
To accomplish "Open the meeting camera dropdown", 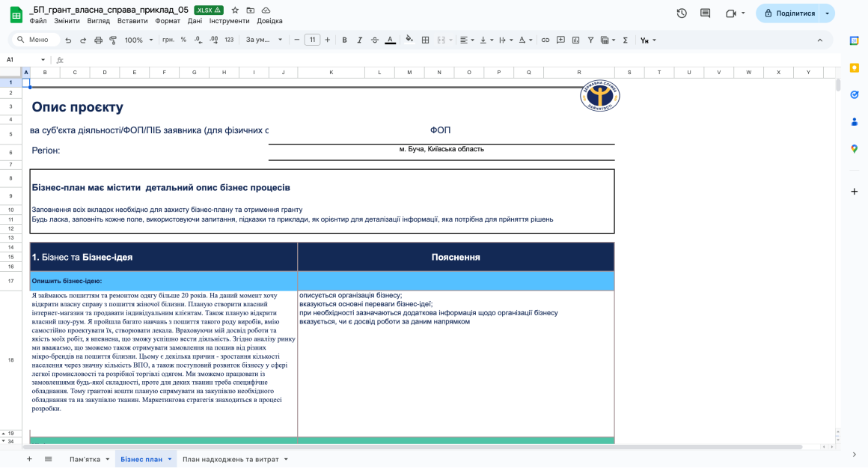I will (x=743, y=13).
